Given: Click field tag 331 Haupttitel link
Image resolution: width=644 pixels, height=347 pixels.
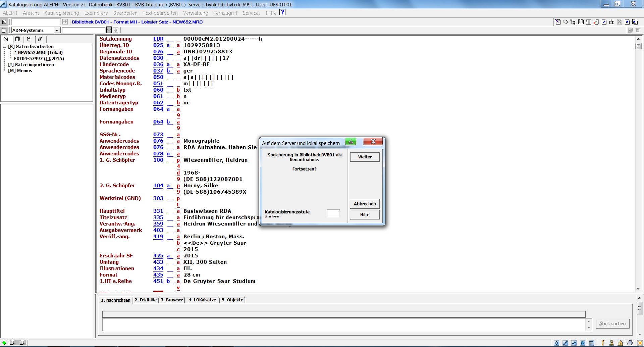Looking at the screenshot, I should pyautogui.click(x=158, y=211).
